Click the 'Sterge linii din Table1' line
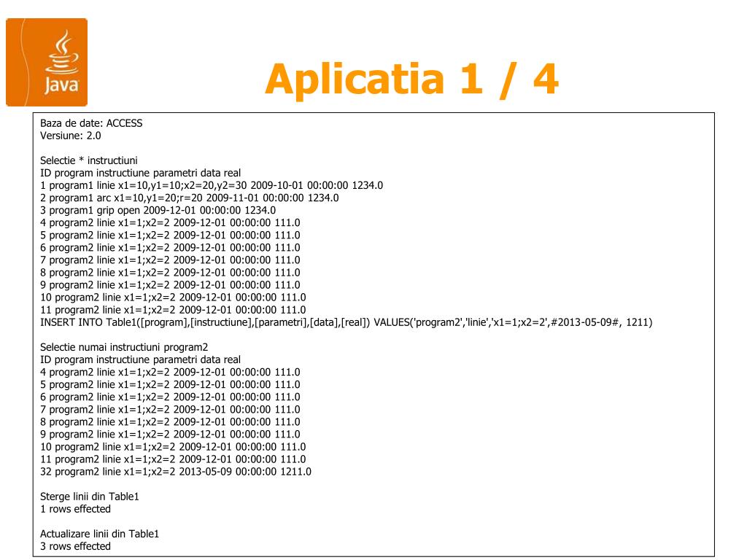This screenshot has width=747, height=560. point(90,497)
